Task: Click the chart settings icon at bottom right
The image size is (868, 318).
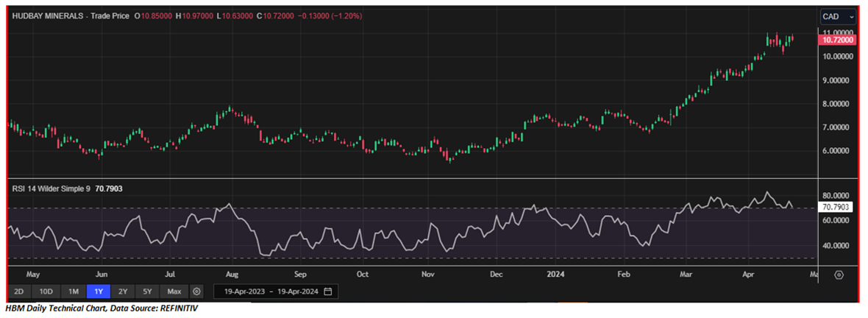Action: (x=839, y=275)
